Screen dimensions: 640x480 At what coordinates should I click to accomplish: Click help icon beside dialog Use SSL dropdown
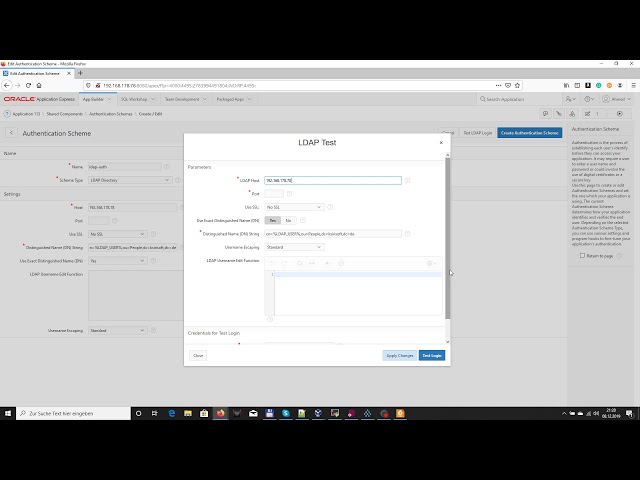330,207
